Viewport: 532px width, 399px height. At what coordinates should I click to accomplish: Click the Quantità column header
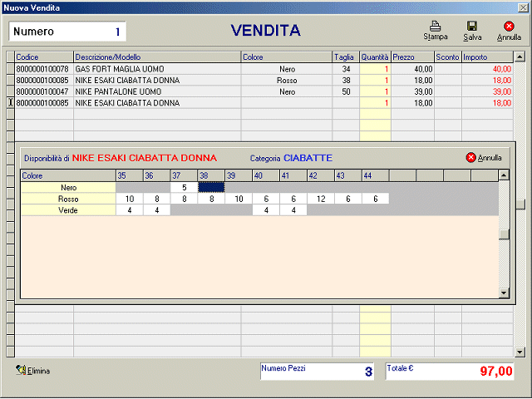coord(375,57)
